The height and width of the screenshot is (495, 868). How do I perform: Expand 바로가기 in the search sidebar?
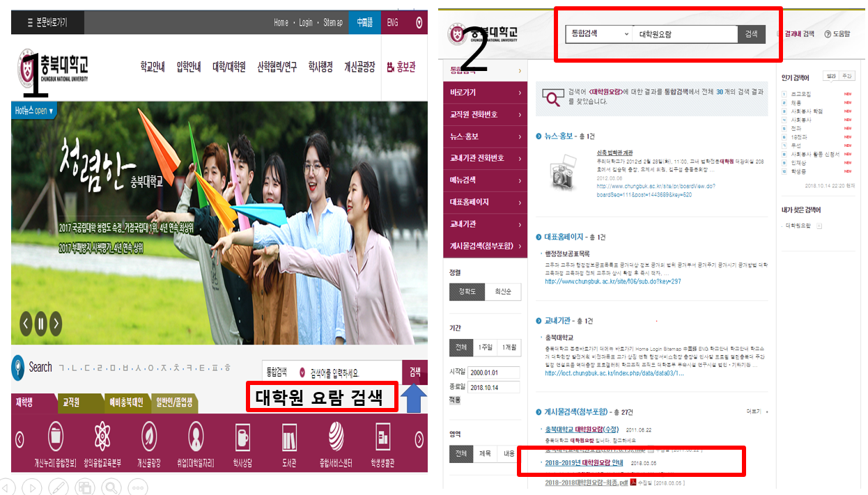pyautogui.click(x=485, y=93)
